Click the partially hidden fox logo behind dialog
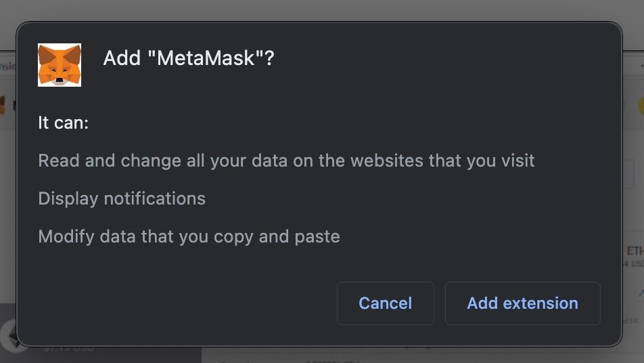This screenshot has width=644, height=363. point(3,105)
